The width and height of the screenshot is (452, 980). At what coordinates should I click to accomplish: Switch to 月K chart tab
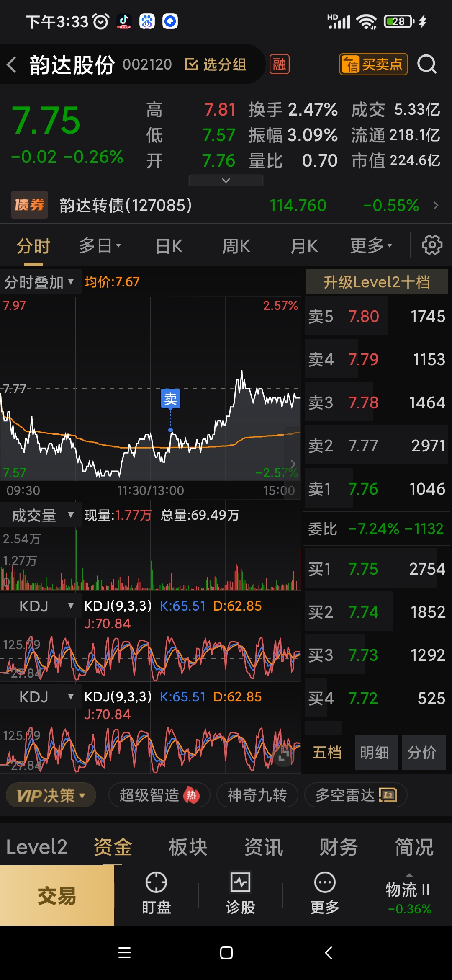pos(304,246)
